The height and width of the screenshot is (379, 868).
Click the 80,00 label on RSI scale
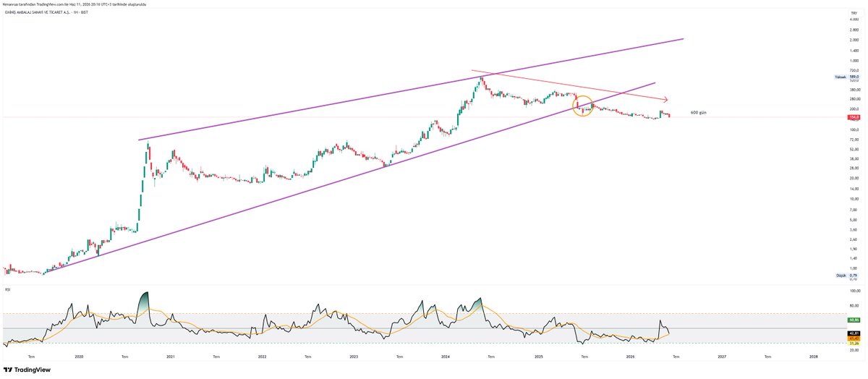tap(854, 305)
